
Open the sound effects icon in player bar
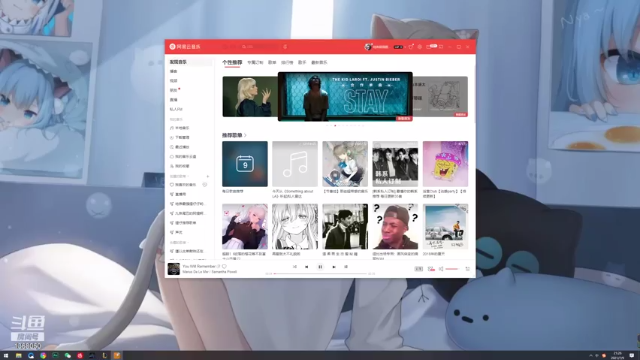coord(431,269)
